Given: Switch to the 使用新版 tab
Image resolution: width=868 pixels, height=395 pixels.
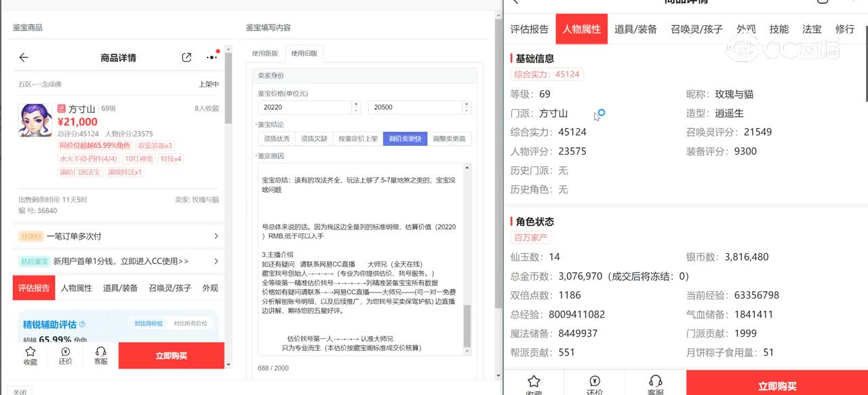Looking at the screenshot, I should [x=265, y=53].
